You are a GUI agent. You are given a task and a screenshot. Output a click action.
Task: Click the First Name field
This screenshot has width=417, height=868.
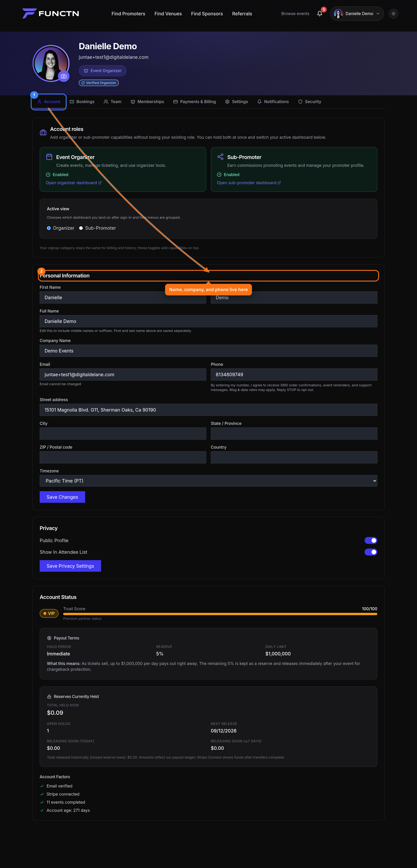[x=123, y=298]
